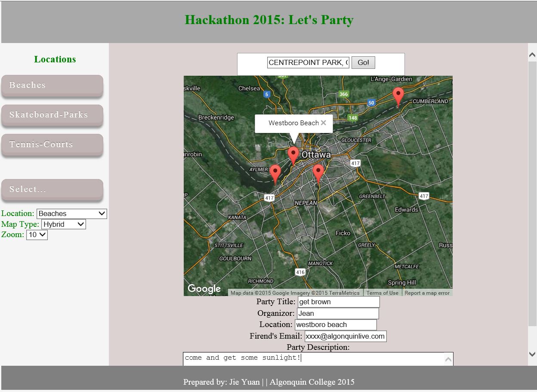Viewport: 537px width, 392px height.
Task: Click the Location field containing westboro beach
Action: (x=336, y=324)
